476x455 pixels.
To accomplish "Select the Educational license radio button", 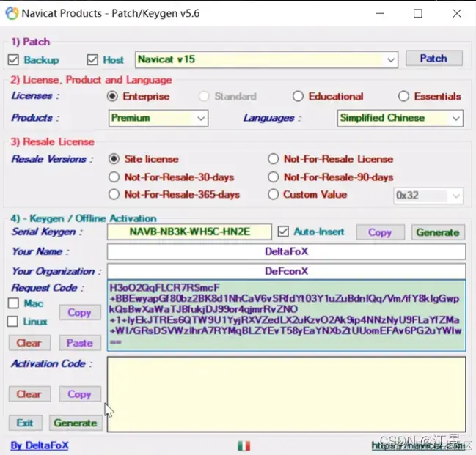I will pos(298,96).
